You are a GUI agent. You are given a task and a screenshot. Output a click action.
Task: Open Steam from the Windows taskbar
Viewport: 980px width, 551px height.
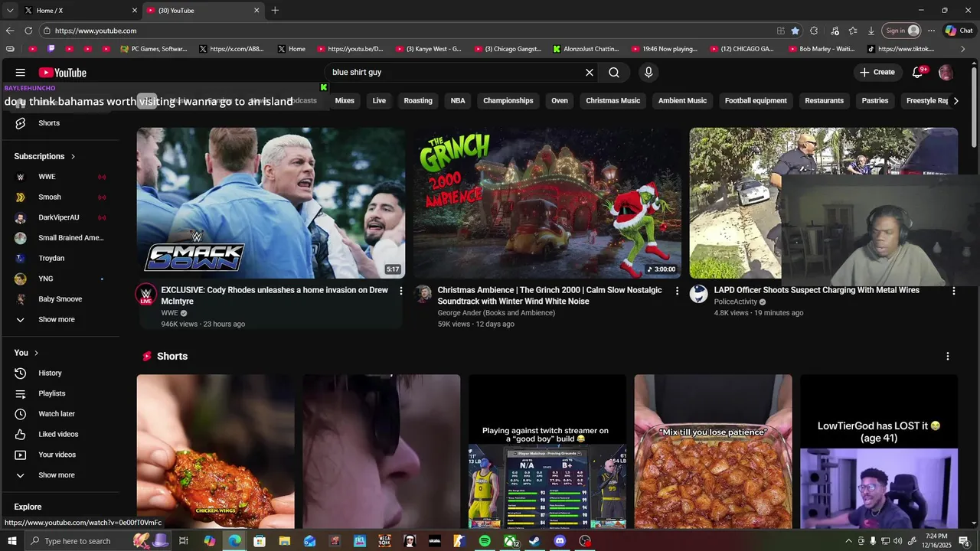coord(534,541)
